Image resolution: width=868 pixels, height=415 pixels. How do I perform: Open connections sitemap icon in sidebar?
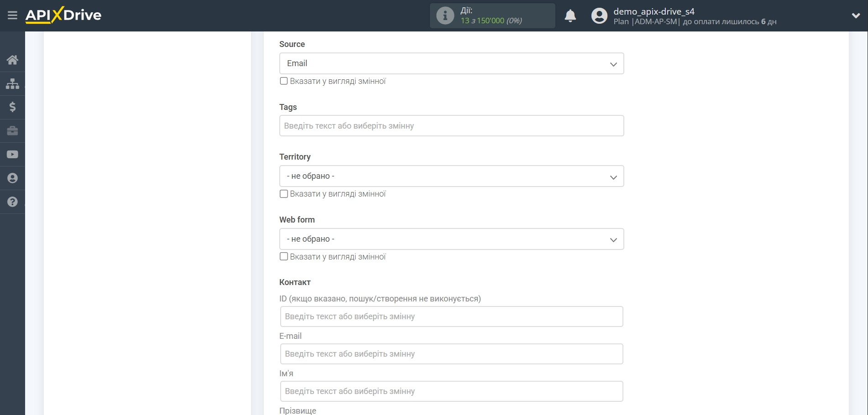click(x=12, y=83)
